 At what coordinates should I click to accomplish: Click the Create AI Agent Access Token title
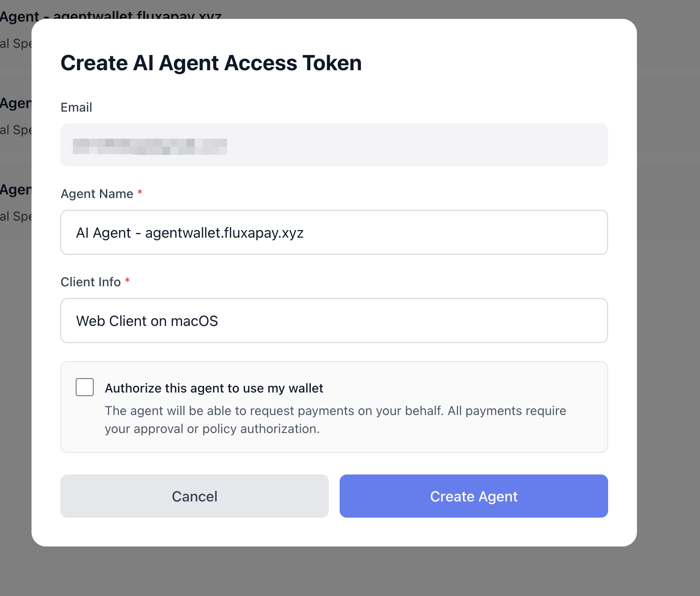211,63
